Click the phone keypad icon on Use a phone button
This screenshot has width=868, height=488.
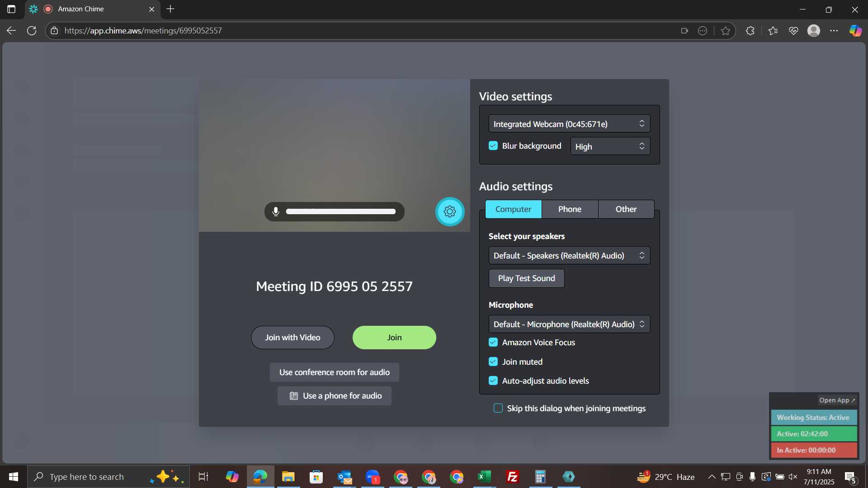click(294, 396)
